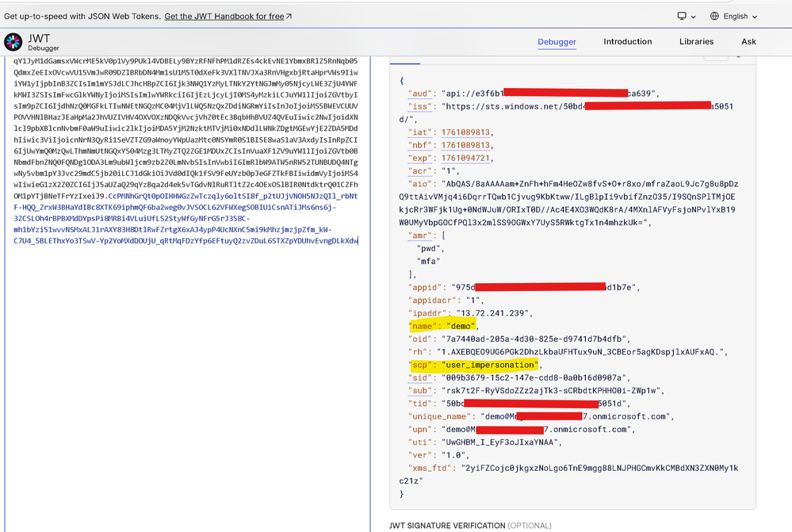Click the blue signature segment of the encoded token
The image size is (792, 532).
click(186, 218)
